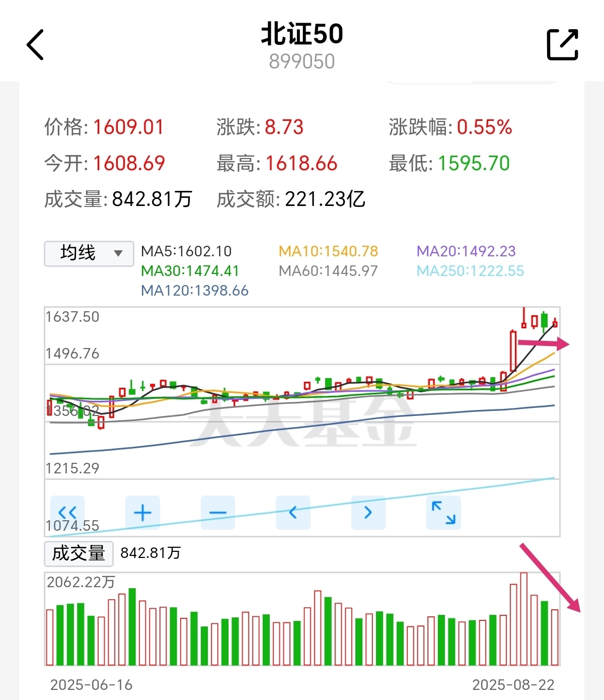Select the MA120:1398.66 value
Image resolution: width=604 pixels, height=700 pixels.
click(x=195, y=291)
